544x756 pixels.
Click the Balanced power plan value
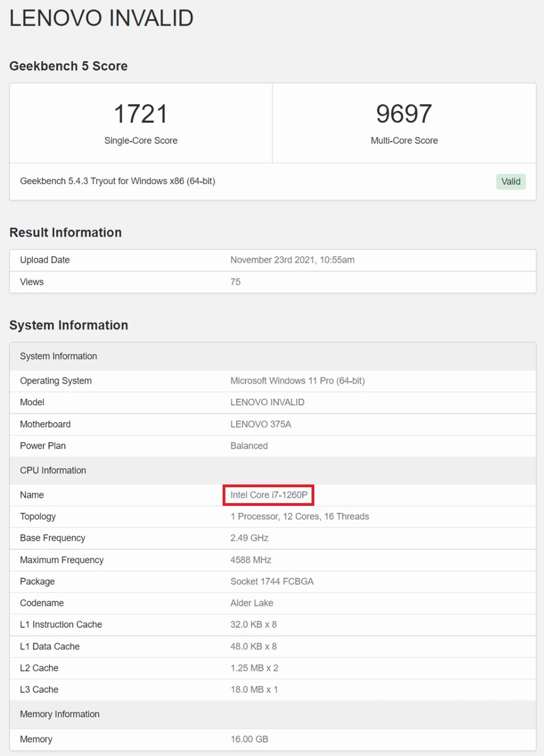249,445
